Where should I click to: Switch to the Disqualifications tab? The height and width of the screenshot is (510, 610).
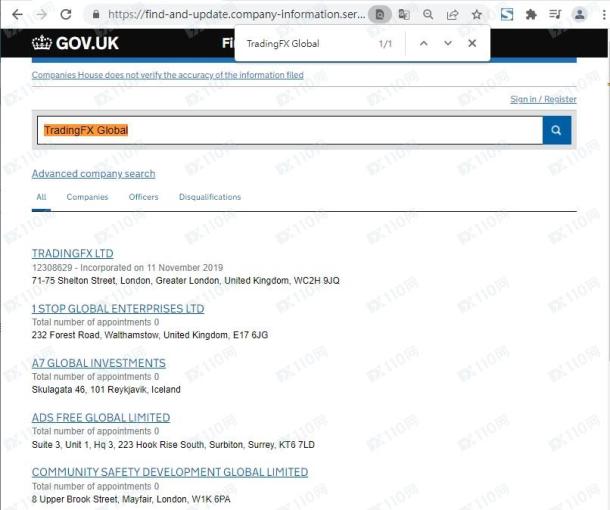pyautogui.click(x=210, y=197)
